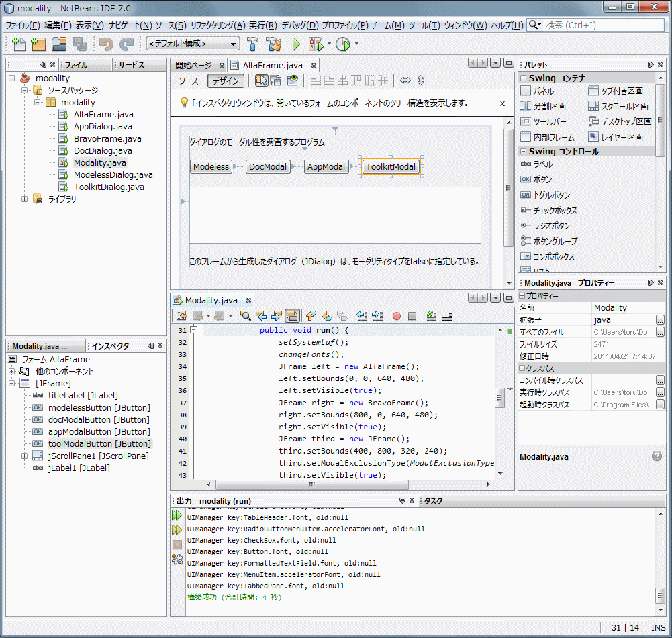Click the form designer vertical scrollbar
Screen dimensions: 672x638
(x=508, y=188)
